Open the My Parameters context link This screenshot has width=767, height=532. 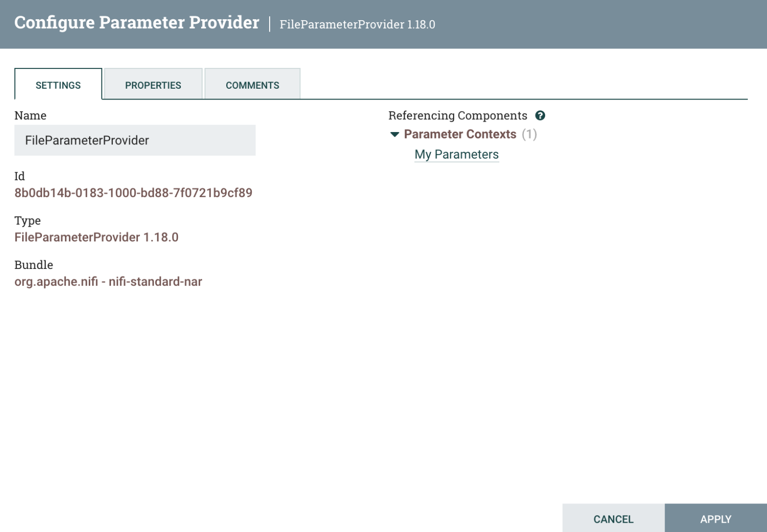(456, 155)
